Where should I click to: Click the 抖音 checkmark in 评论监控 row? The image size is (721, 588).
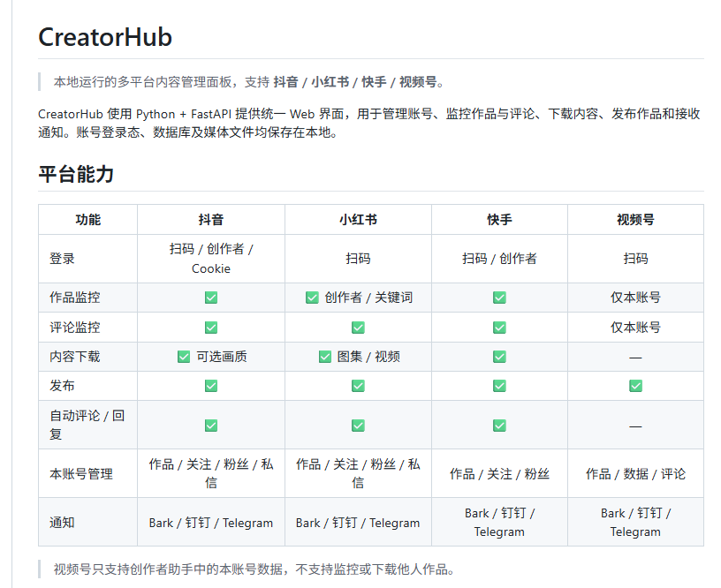pos(211,328)
